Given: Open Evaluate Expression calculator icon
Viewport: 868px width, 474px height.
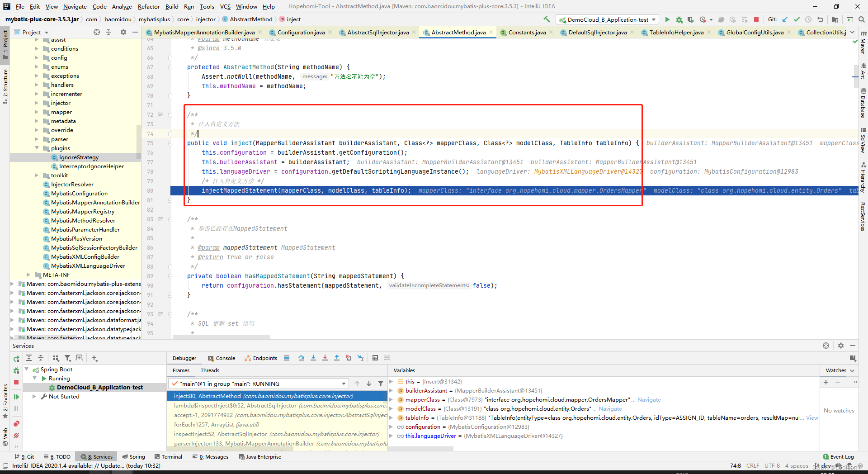Looking at the screenshot, I should pyautogui.click(x=375, y=358).
